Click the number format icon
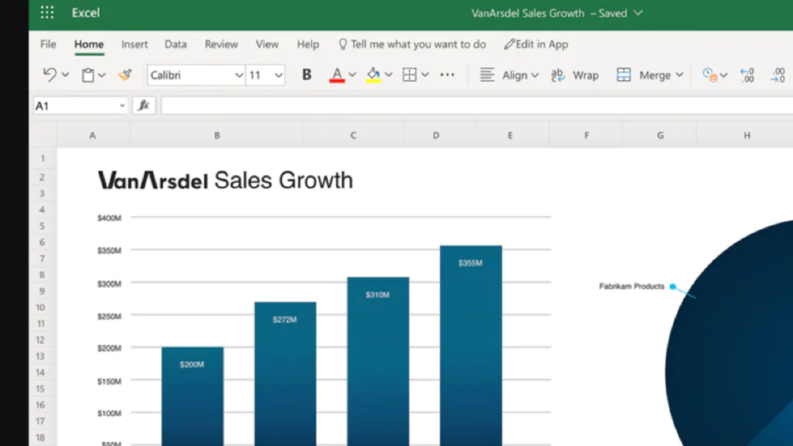This screenshot has width=793, height=446. tap(710, 75)
